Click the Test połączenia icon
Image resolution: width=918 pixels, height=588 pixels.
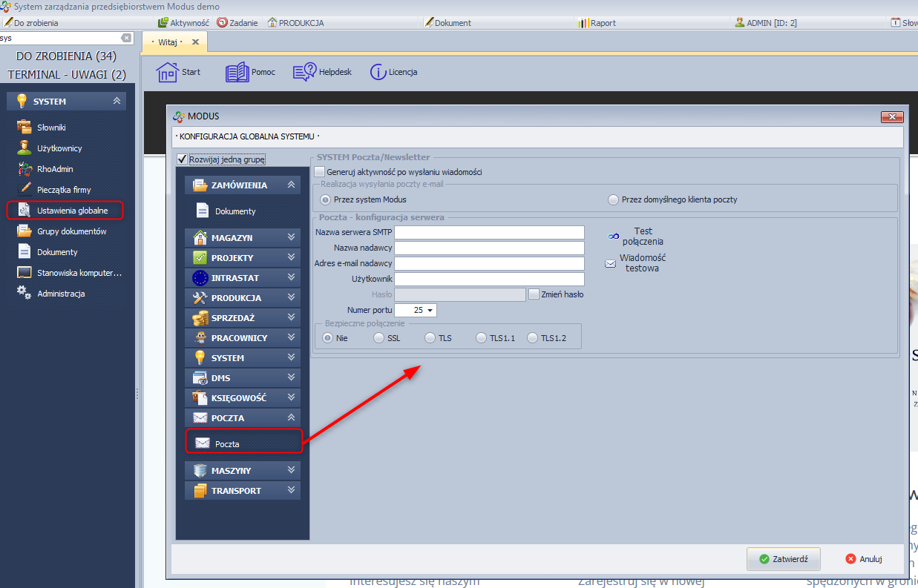coord(614,236)
